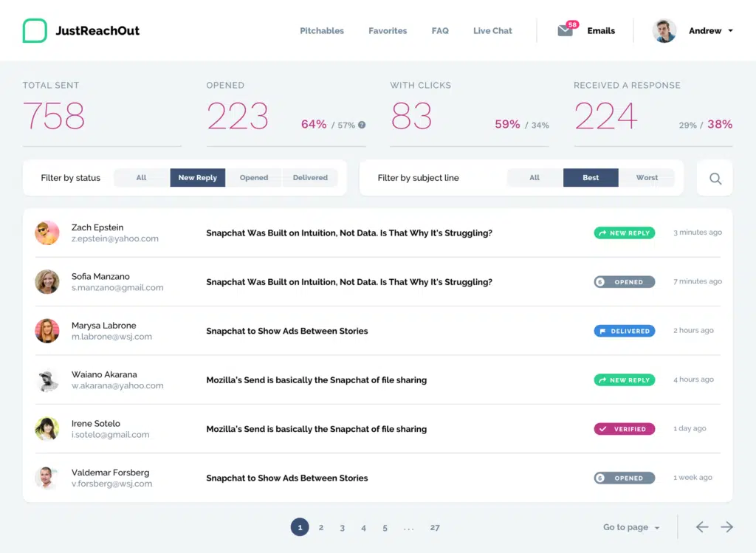Open Waiano Akarana's Mozilla Send email

316,380
